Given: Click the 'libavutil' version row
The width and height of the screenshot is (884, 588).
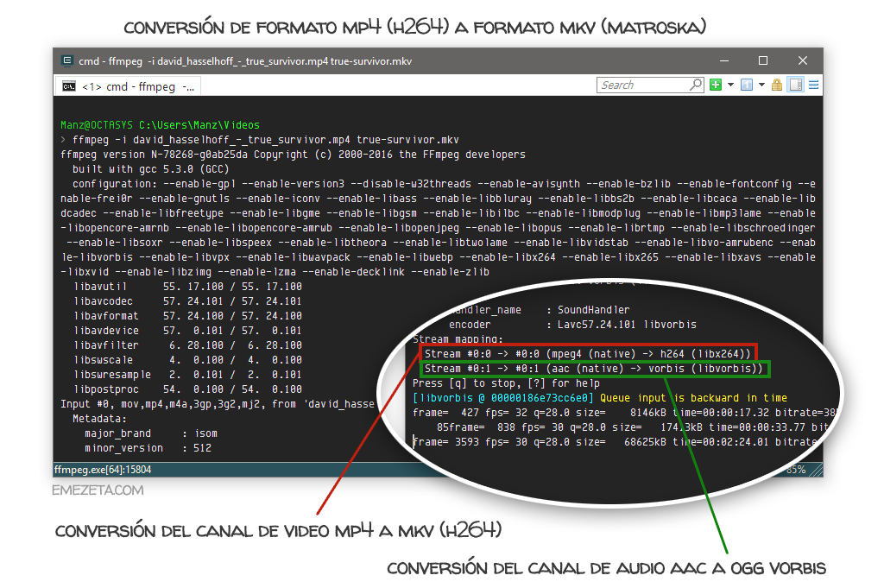Looking at the screenshot, I should click(x=187, y=287).
